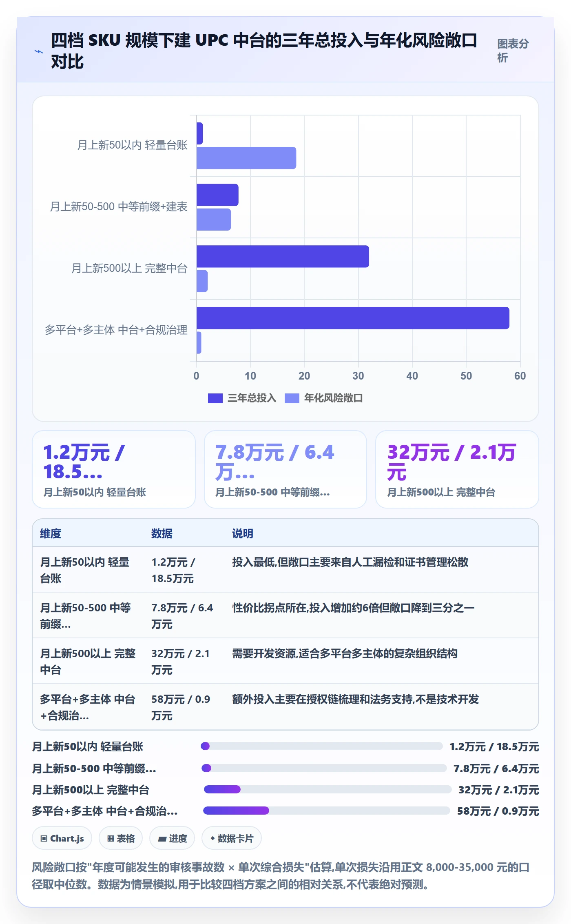This screenshot has height=924, width=571.
Task: Select the 进度 chip
Action: click(x=172, y=838)
